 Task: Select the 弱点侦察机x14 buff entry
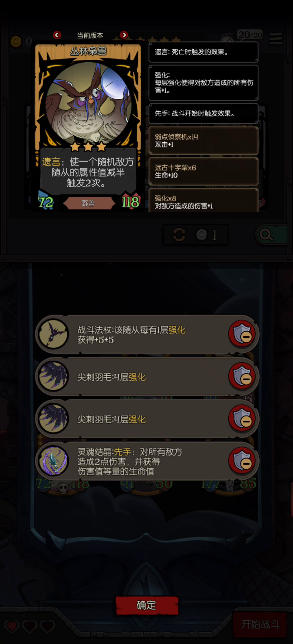click(203, 141)
